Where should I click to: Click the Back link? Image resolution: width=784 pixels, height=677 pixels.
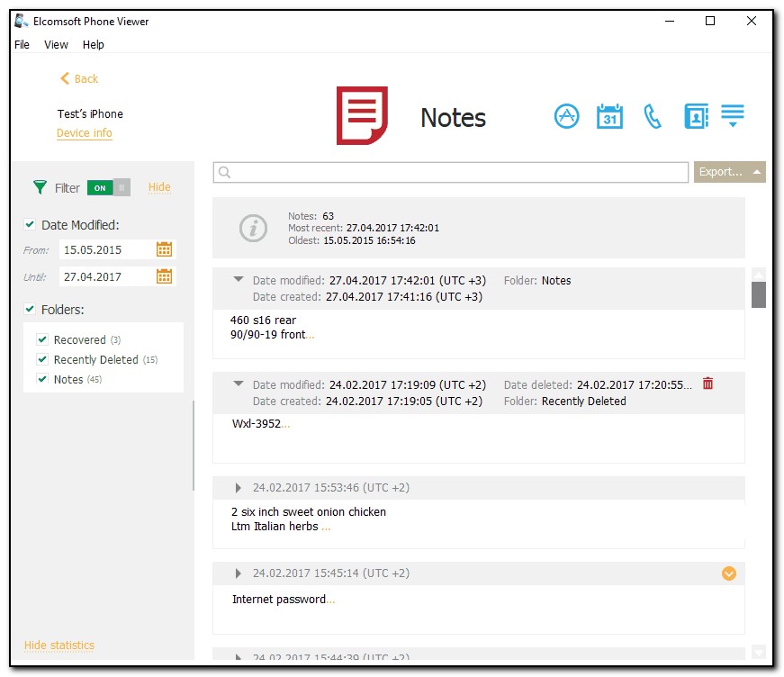click(x=79, y=78)
